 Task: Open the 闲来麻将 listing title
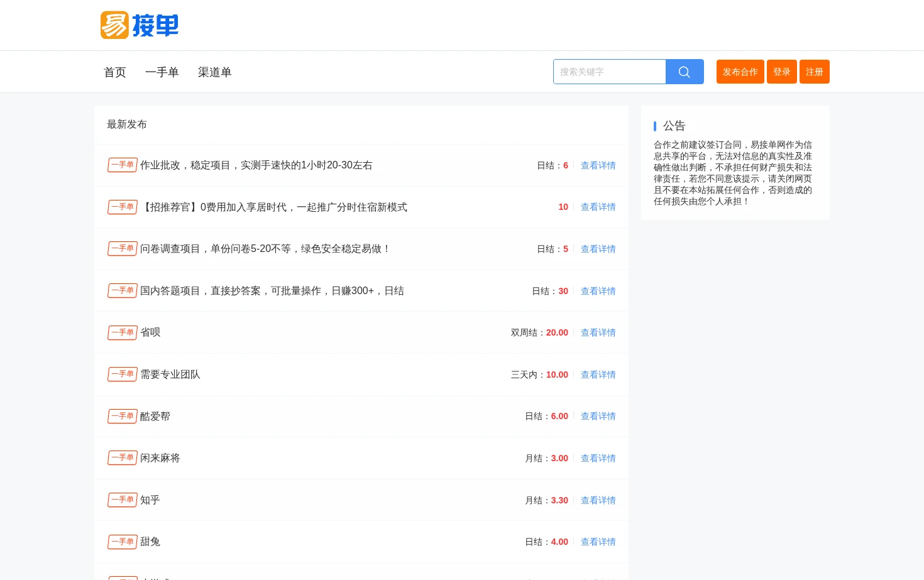pos(160,458)
